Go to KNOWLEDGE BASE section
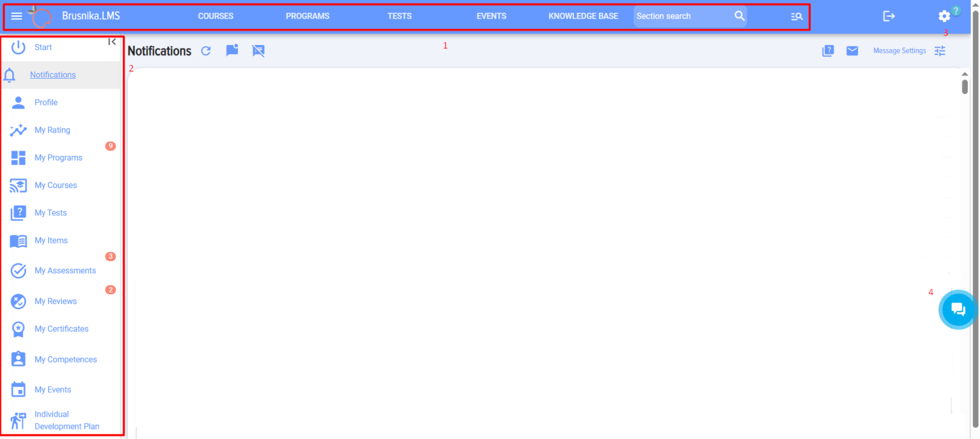Image resolution: width=980 pixels, height=439 pixels. point(583,16)
